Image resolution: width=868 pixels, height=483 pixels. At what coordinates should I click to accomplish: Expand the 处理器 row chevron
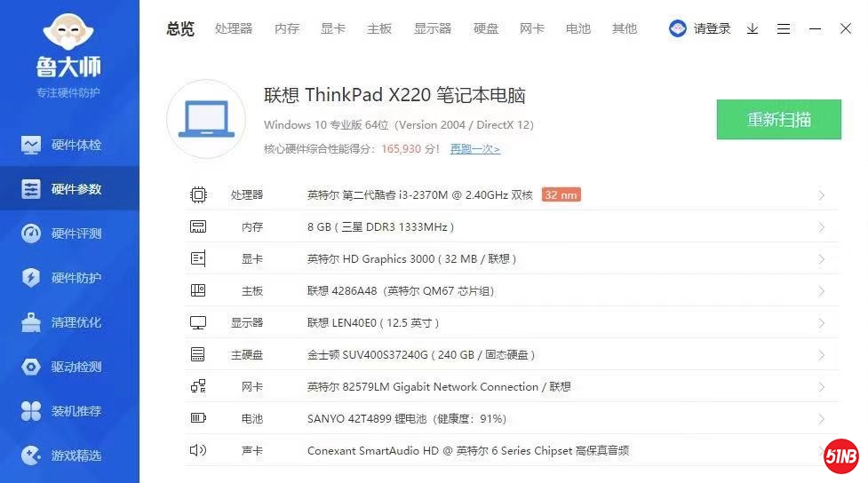point(821,195)
